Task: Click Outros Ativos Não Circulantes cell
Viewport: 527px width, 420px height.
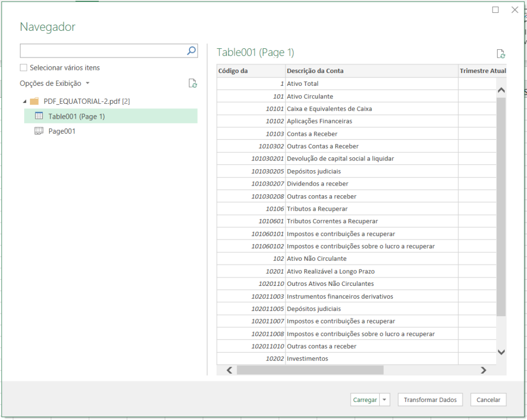Action: [x=372, y=284]
